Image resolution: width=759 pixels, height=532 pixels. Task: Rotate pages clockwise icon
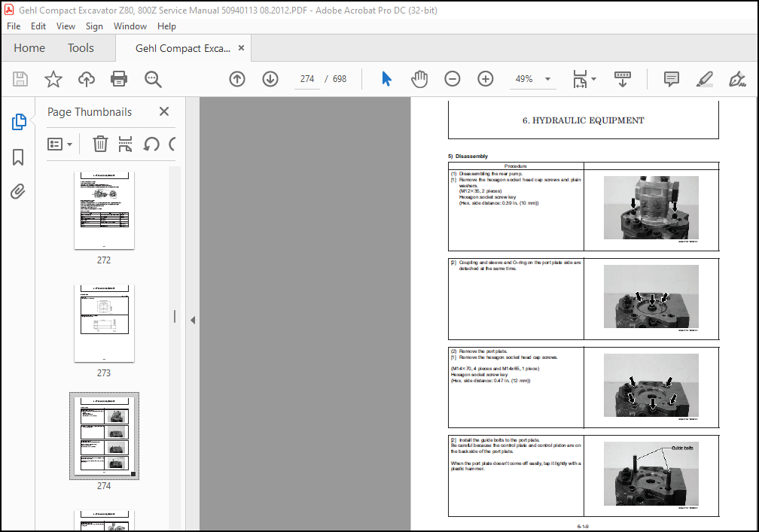(x=172, y=144)
